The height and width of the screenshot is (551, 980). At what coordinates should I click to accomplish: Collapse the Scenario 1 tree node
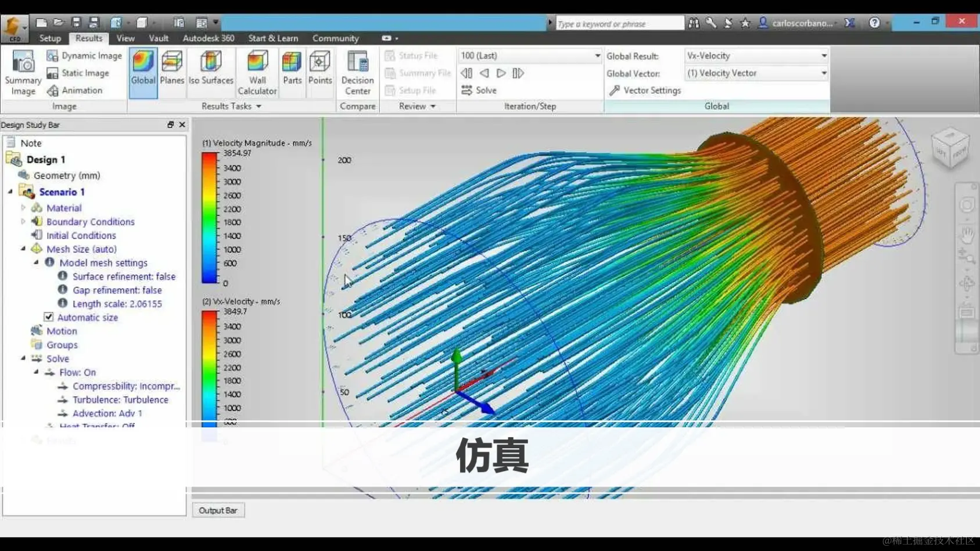click(10, 192)
